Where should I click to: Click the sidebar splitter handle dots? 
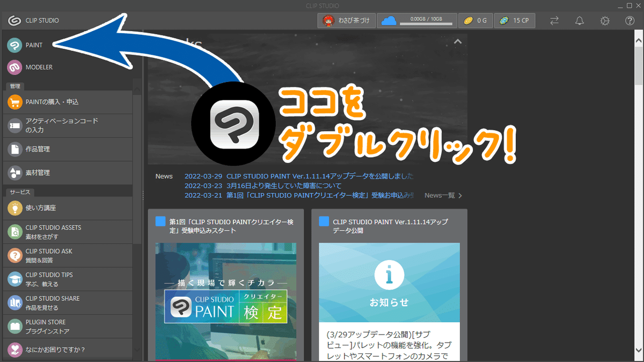143,195
